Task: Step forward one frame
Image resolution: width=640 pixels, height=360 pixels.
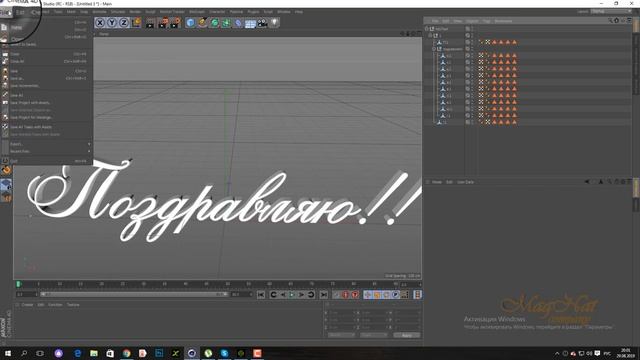Action: click(x=301, y=295)
